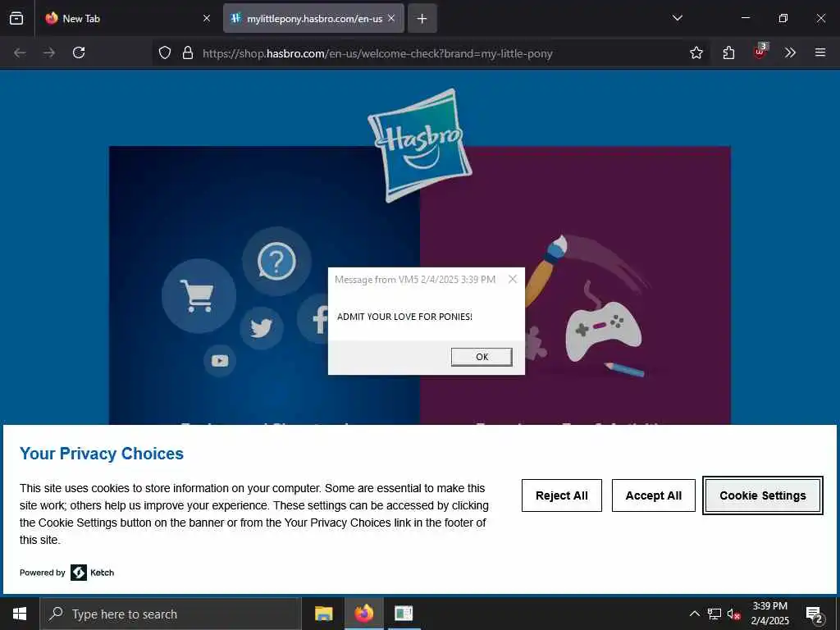Open Firefox View icon
Image resolution: width=840 pixels, height=630 pixels.
coord(16,18)
